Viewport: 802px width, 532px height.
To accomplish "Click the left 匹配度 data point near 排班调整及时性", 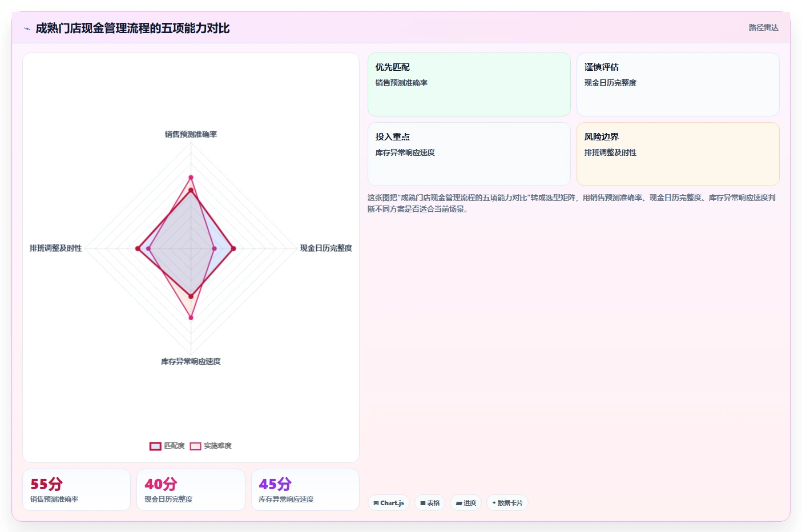I will (138, 248).
